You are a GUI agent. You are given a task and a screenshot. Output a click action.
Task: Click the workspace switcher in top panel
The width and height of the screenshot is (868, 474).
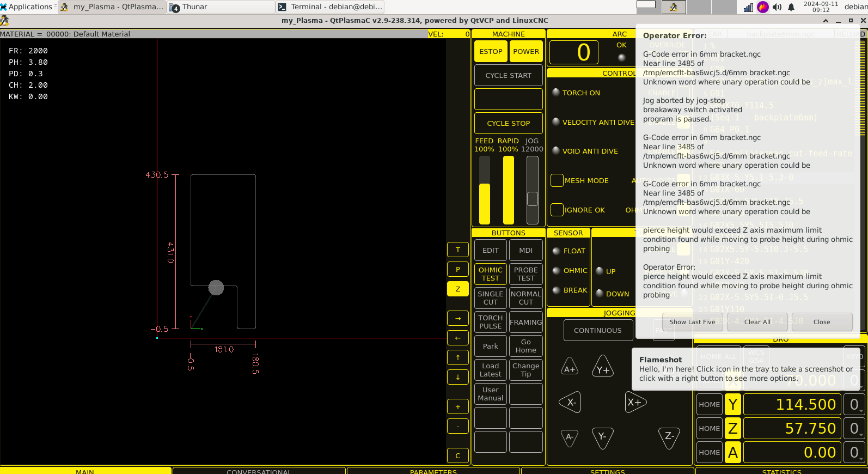(x=686, y=7)
